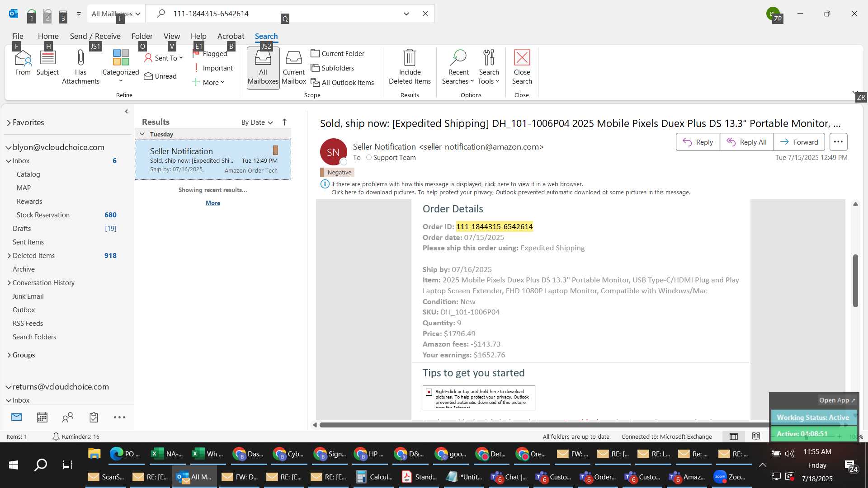Filter search results by From sender

pyautogui.click(x=23, y=63)
